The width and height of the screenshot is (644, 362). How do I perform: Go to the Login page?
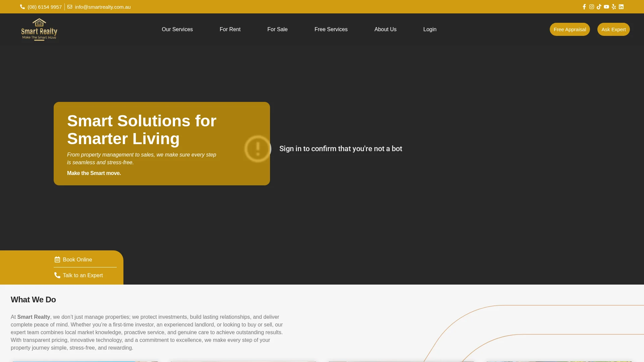click(x=430, y=29)
